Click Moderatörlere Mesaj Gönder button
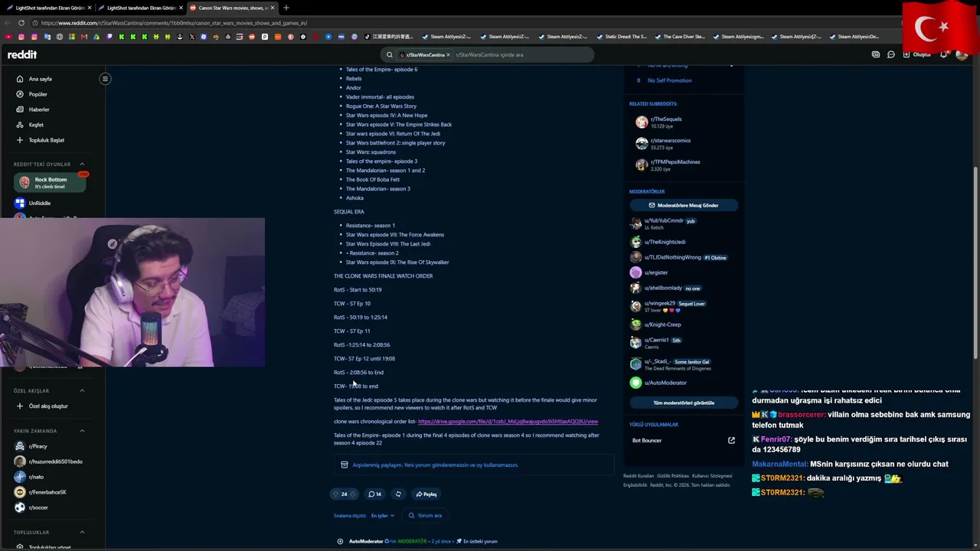Screen dimensions: 980x551 tap(684, 205)
